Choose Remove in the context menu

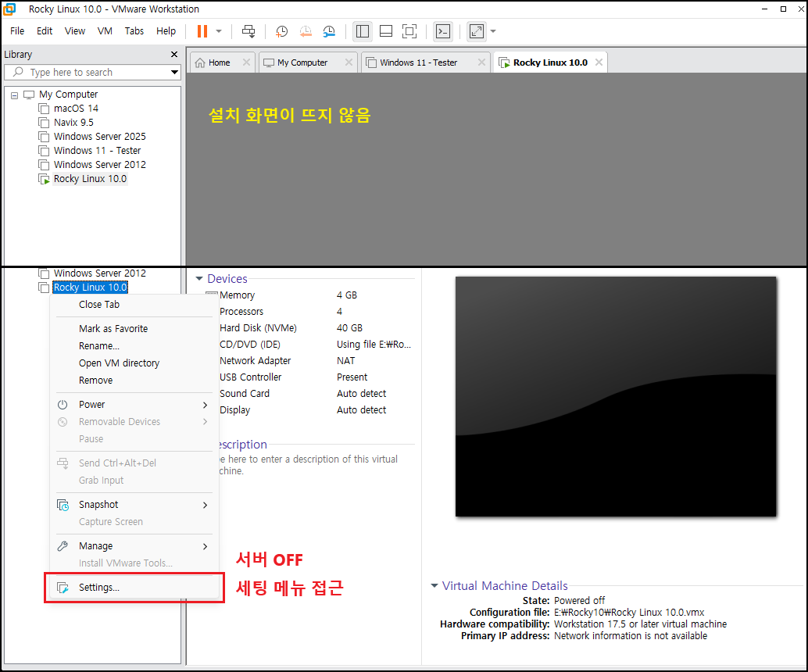point(134,381)
